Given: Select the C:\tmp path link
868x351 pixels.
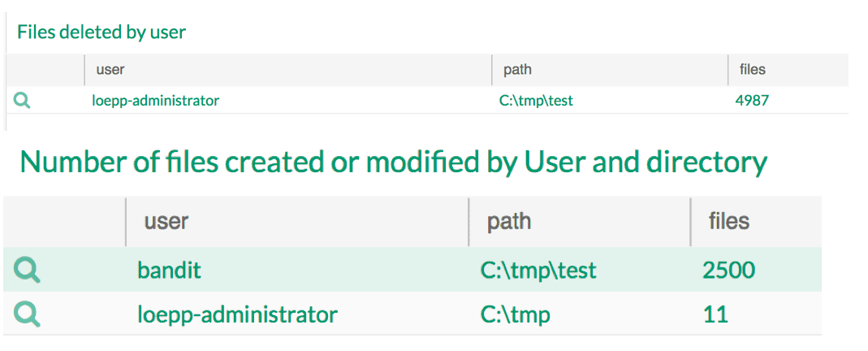Looking at the screenshot, I should point(516,314).
